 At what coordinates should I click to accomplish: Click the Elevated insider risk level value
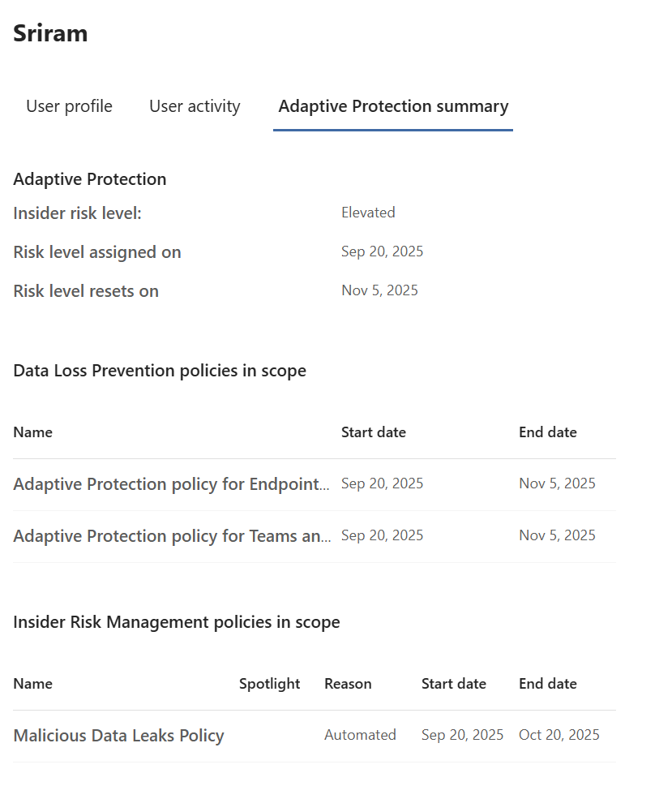point(368,213)
